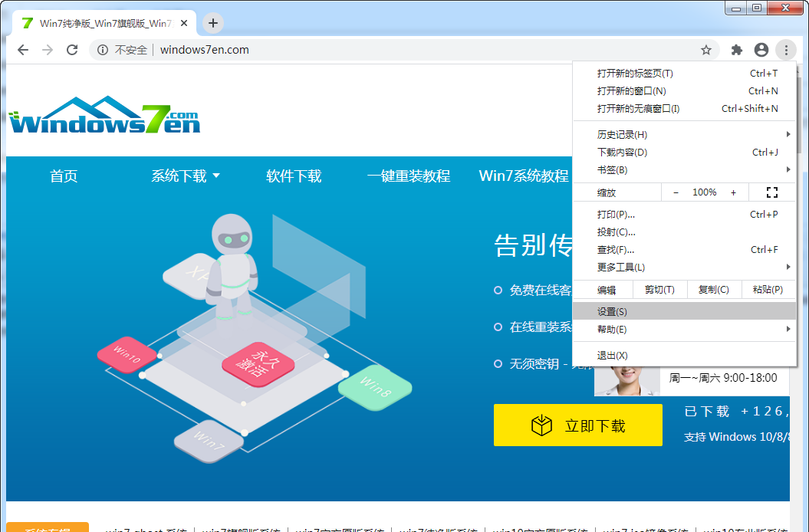
Task: Expand the 更多工具(L) submenu
Action: pos(684,267)
